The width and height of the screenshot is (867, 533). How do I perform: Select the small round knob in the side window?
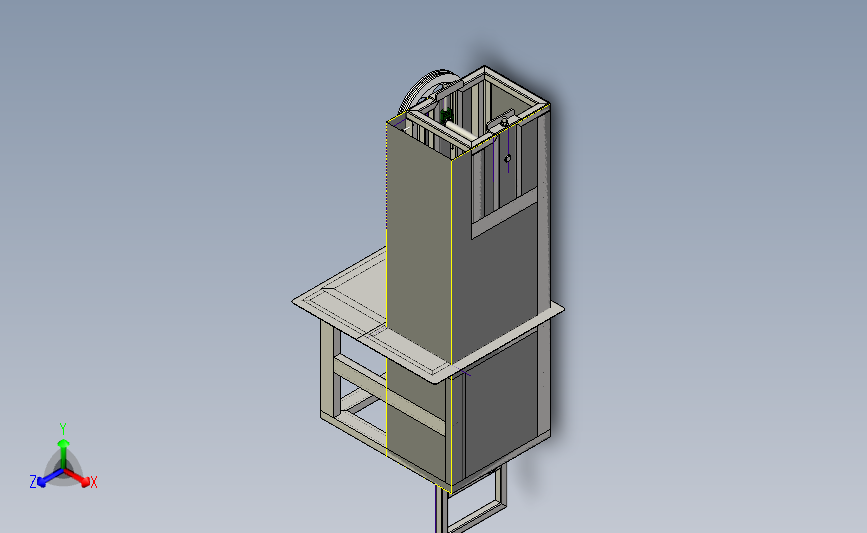point(508,159)
